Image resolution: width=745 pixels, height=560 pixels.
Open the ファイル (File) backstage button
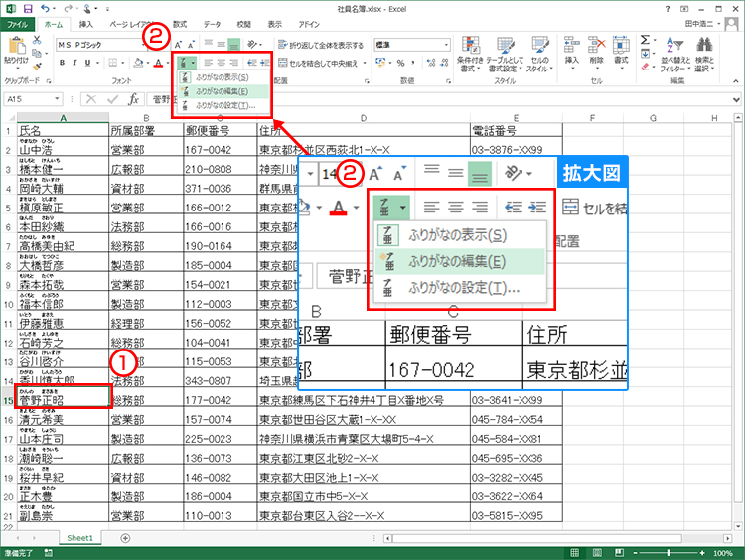[x=18, y=23]
